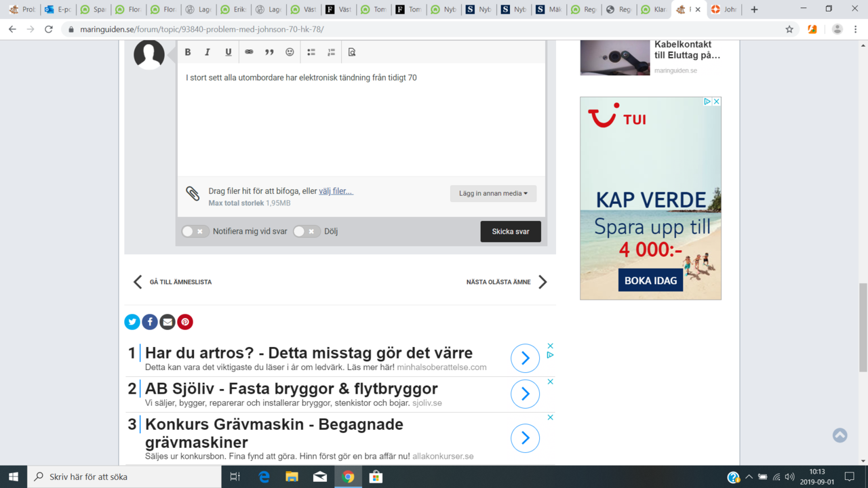868x488 pixels.
Task: Toggle bold formatting in the editor
Action: (x=188, y=52)
